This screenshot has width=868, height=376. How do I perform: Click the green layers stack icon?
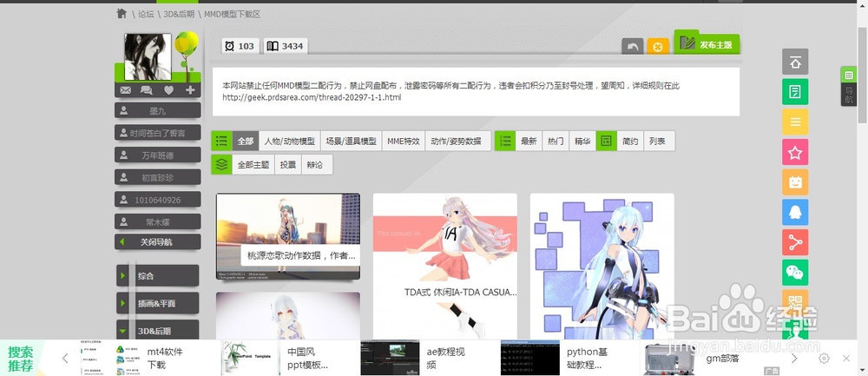click(221, 164)
